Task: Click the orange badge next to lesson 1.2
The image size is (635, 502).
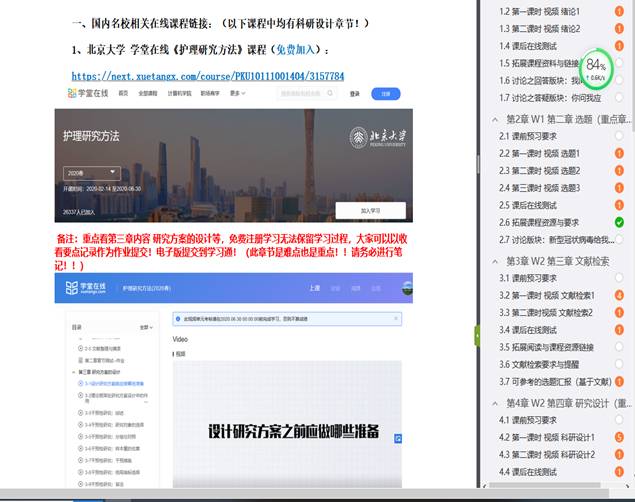Action: click(x=619, y=11)
